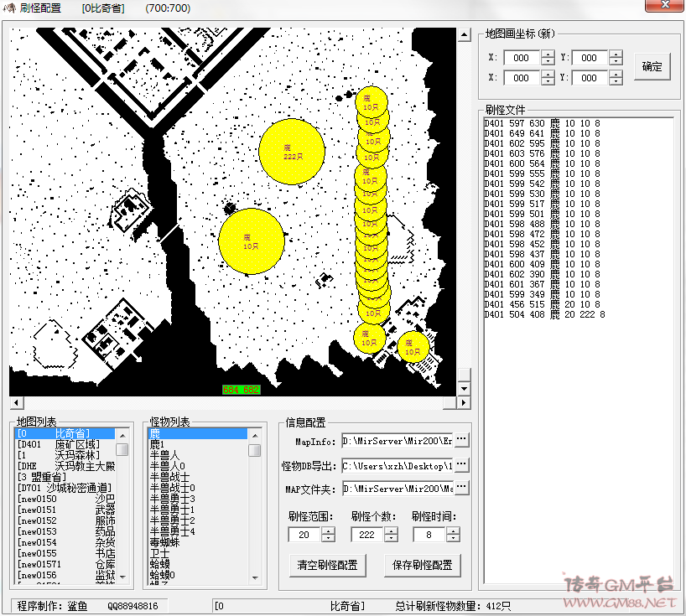Decrease the first-row Y coordinate spinner

pos(616,61)
